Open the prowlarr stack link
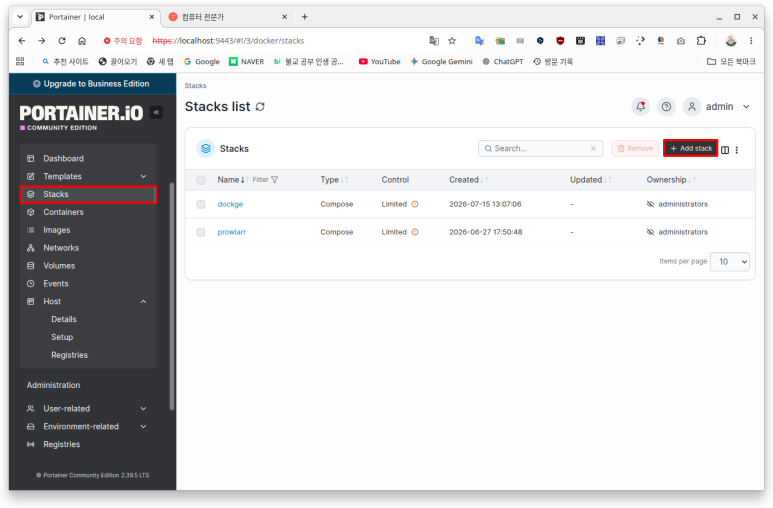The image size is (773, 508). 232,232
